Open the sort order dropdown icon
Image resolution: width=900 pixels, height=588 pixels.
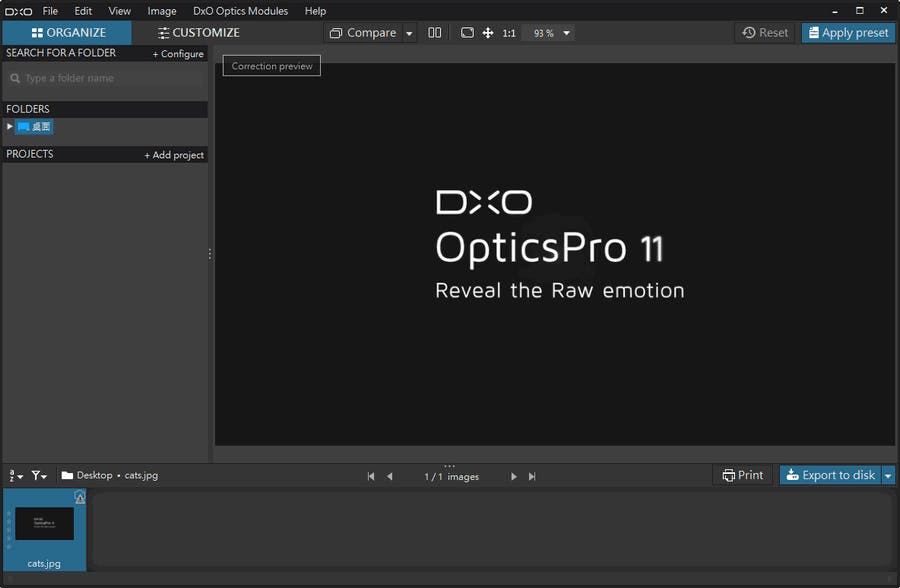click(x=15, y=475)
